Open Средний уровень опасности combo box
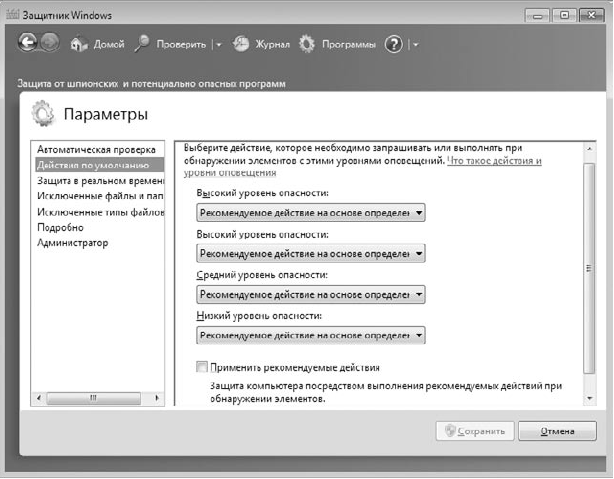 311,295
